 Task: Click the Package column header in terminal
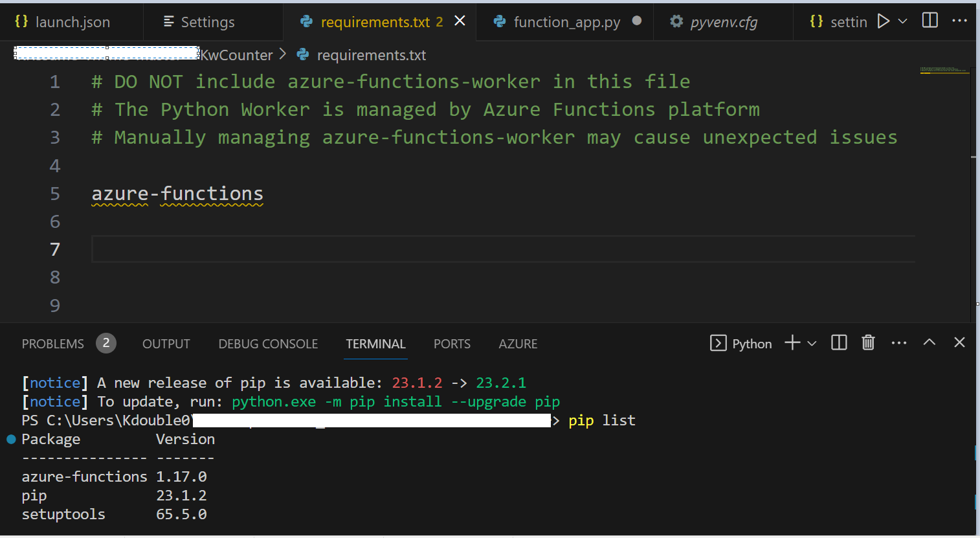[50, 440]
